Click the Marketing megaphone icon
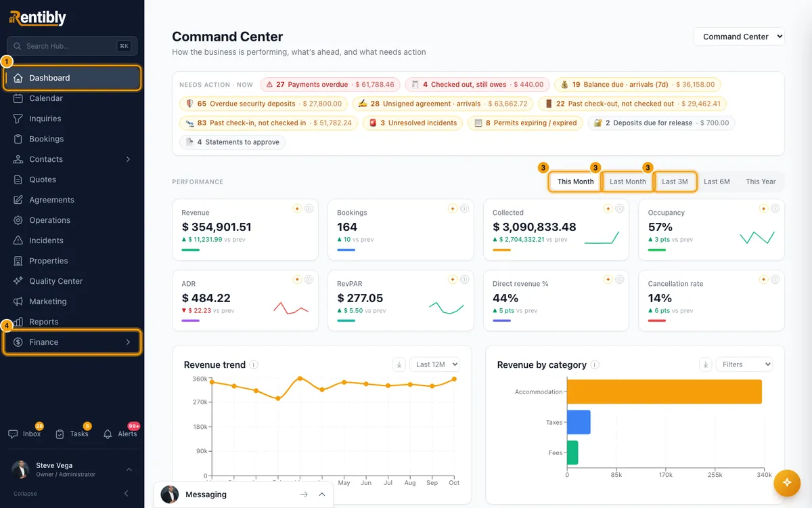 pyautogui.click(x=18, y=301)
